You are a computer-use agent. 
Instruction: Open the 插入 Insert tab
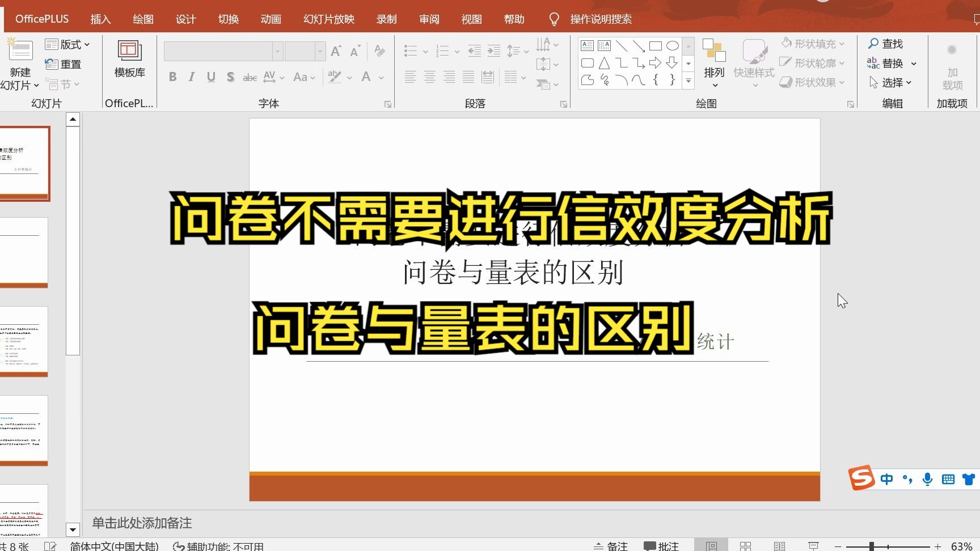[100, 19]
